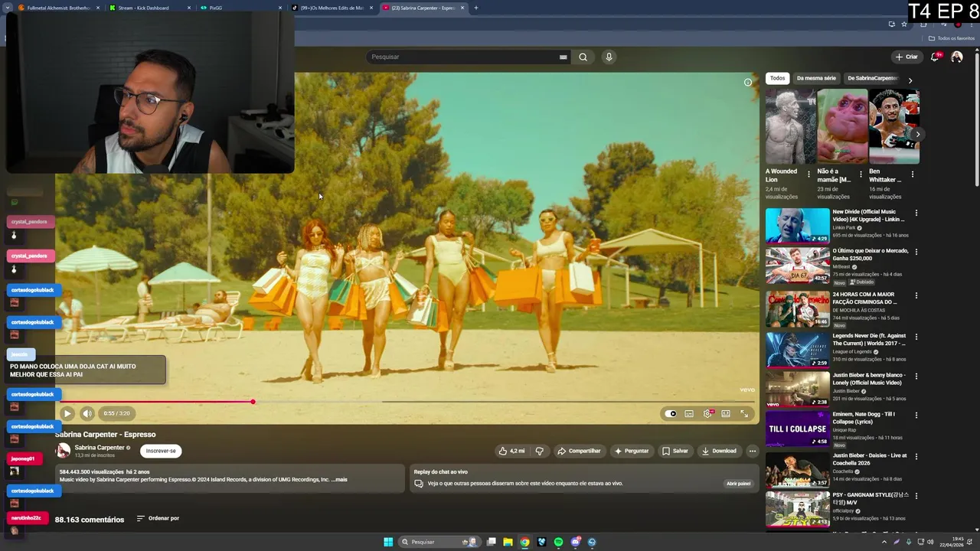Click the search magnifier button
This screenshot has height=551, width=980.
tap(583, 57)
